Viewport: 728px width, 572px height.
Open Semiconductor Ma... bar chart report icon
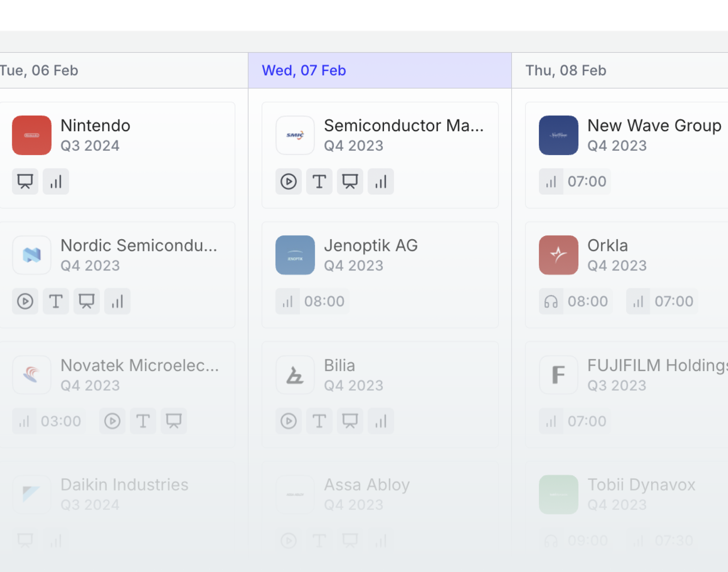click(x=381, y=181)
